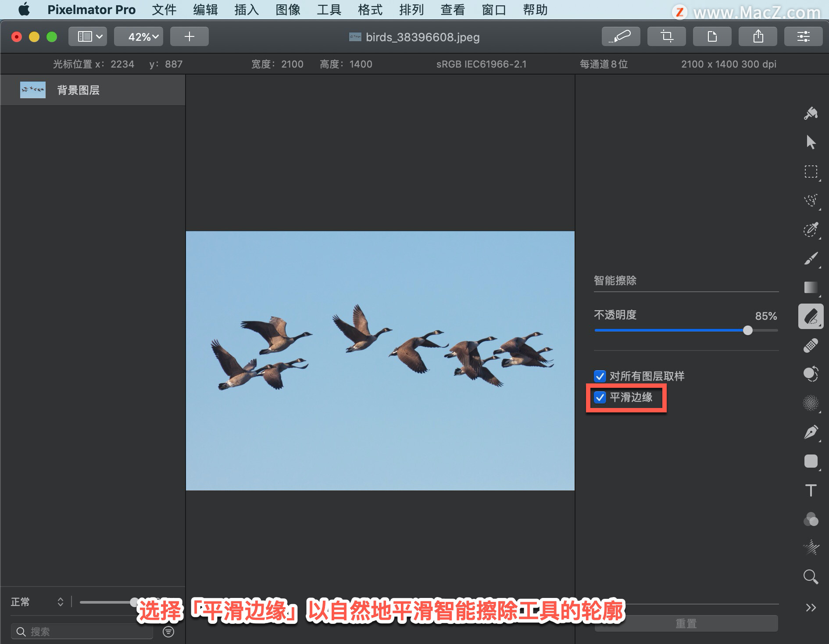Toggle the color adjustments sliders button

point(804,36)
